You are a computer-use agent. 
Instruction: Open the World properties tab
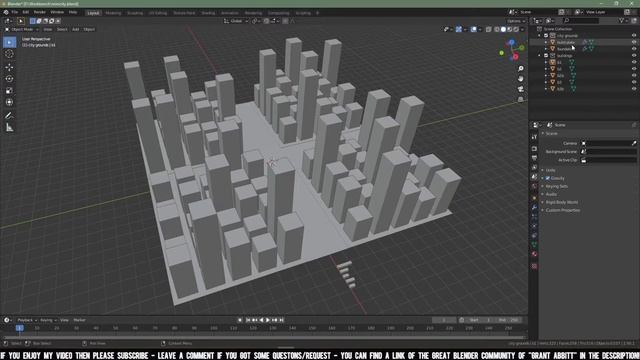(x=534, y=187)
